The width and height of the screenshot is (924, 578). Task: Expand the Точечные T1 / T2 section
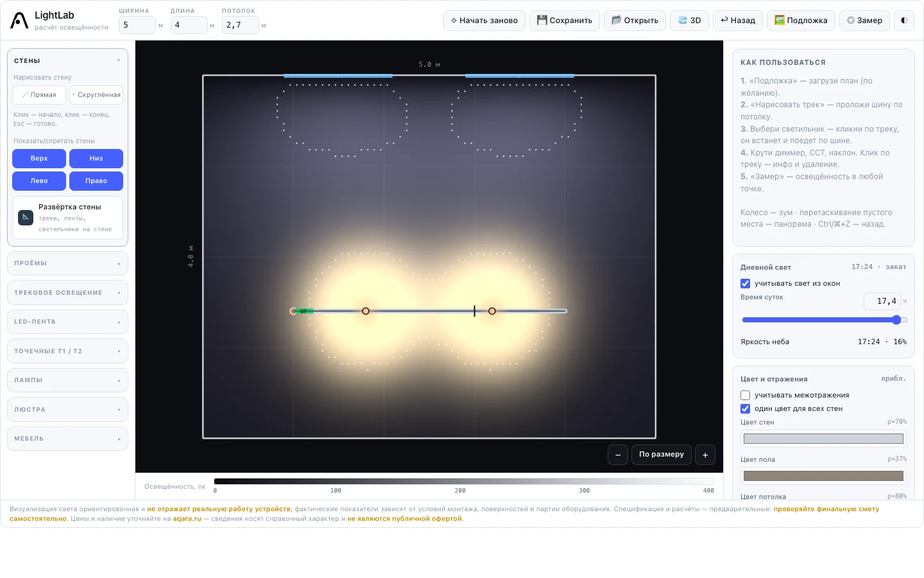(x=67, y=351)
